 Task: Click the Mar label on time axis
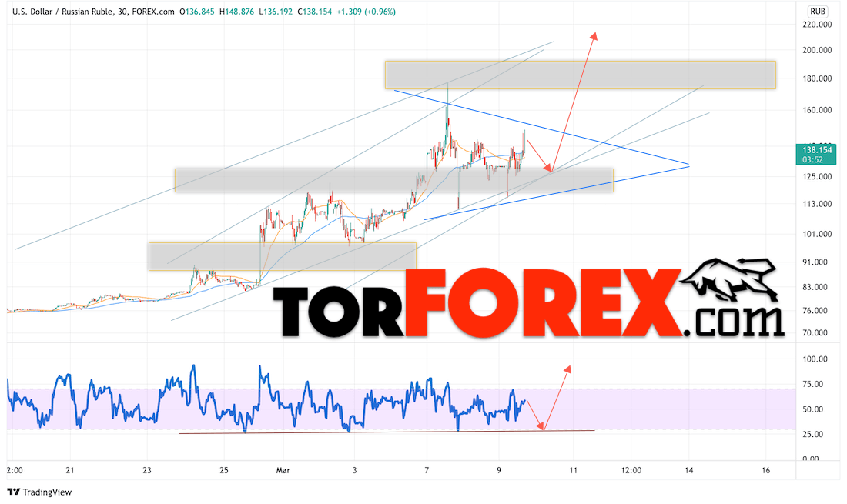283,471
